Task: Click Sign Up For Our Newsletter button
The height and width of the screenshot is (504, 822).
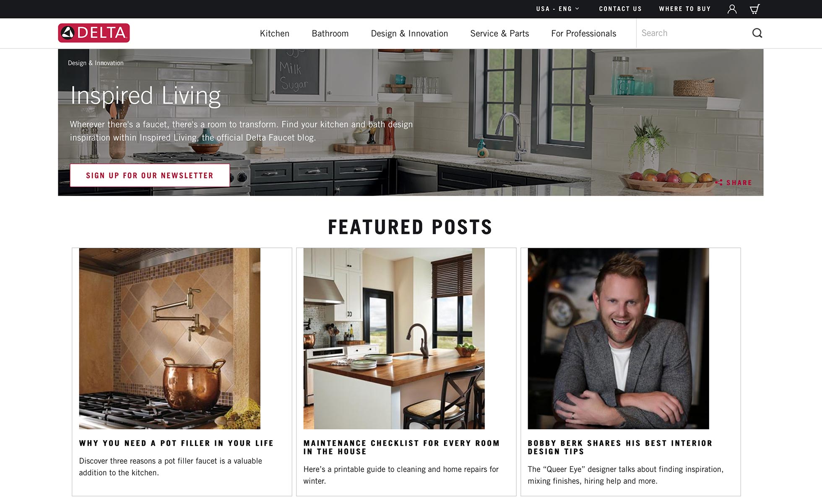Action: click(150, 175)
